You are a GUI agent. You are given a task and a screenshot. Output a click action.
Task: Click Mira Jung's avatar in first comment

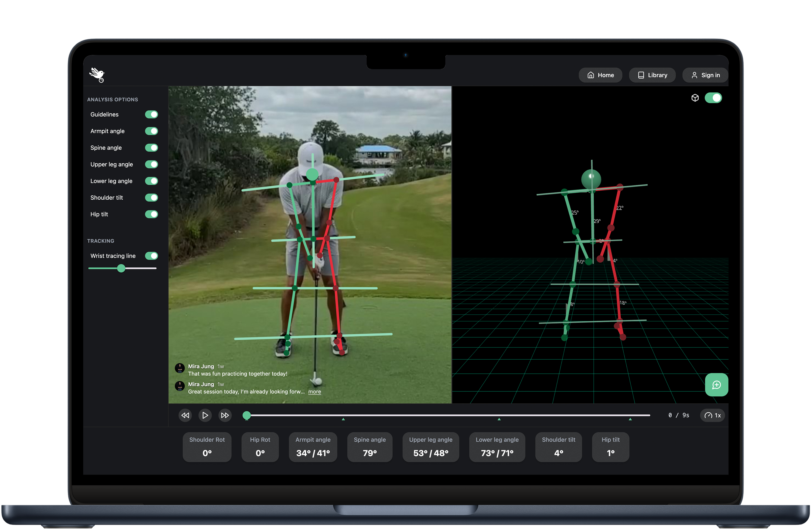point(180,368)
